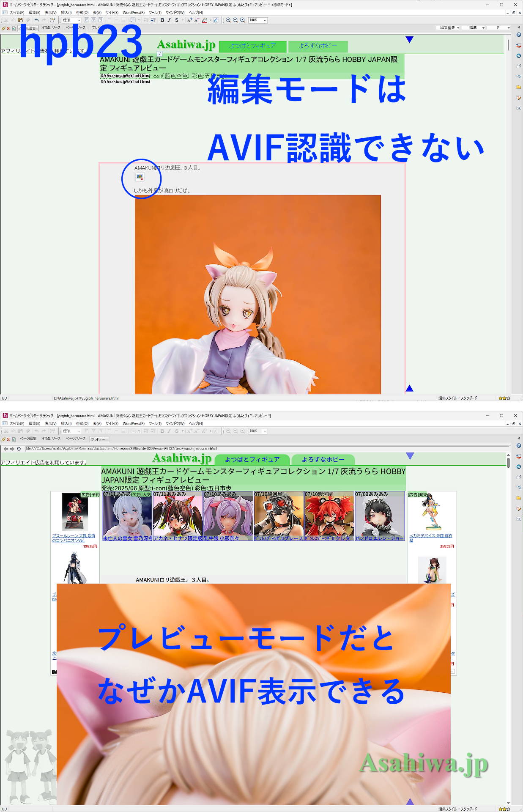Click Paste in the top editor window toolbar
The height and width of the screenshot is (812, 523).
(x=20, y=20)
